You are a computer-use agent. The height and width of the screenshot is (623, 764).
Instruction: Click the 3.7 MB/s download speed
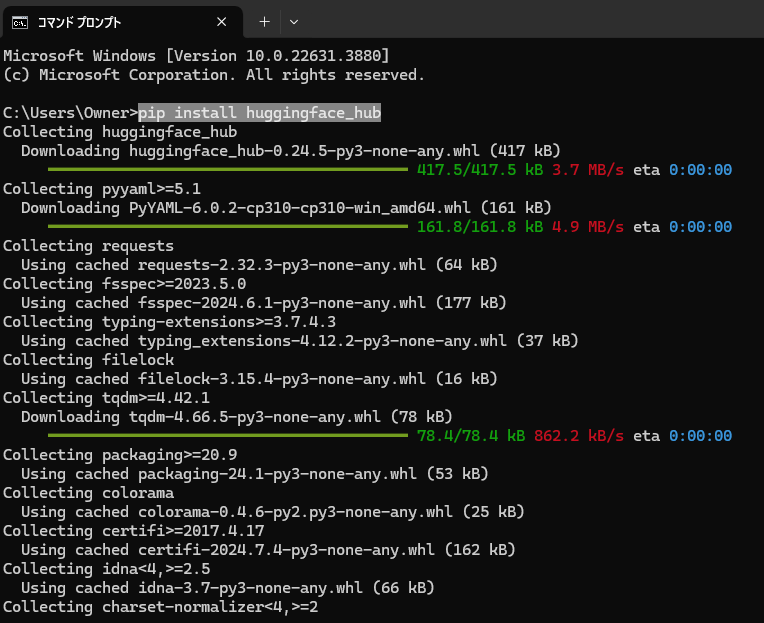pyautogui.click(x=588, y=170)
